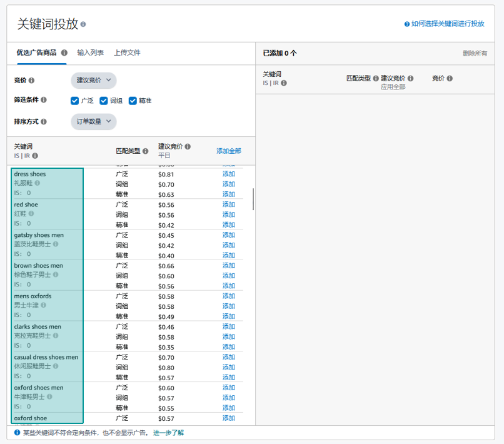504x444 pixels.
Task: Open 如何选择关键词进行投放 help link
Action: [x=448, y=24]
